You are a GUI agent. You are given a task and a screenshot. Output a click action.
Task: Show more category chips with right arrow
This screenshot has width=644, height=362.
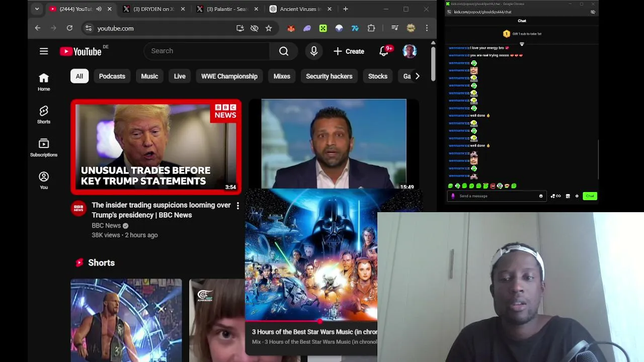[x=417, y=76]
